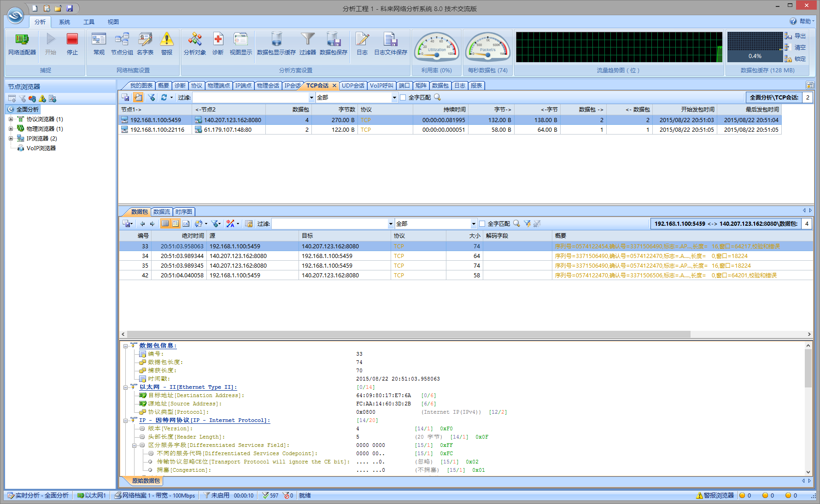This screenshot has width=820, height=504.
Task: Expand the 协议浏览器 tree node
Action: click(x=11, y=119)
